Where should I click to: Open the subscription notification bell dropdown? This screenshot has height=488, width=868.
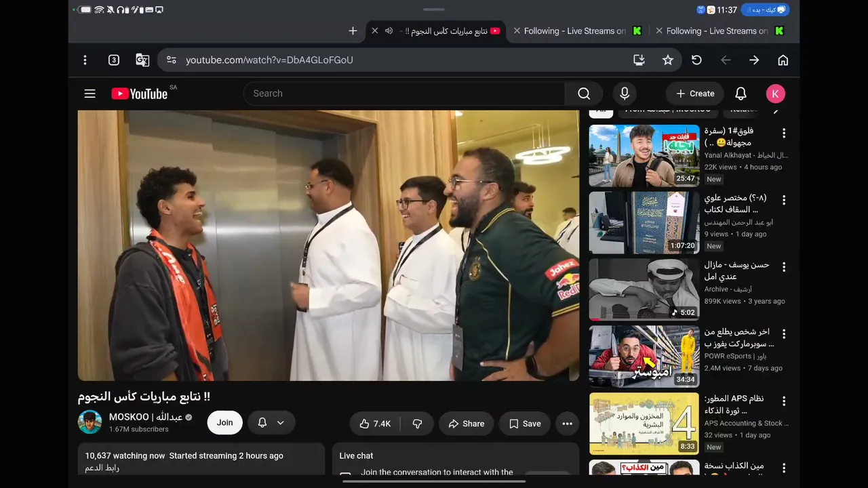(271, 423)
